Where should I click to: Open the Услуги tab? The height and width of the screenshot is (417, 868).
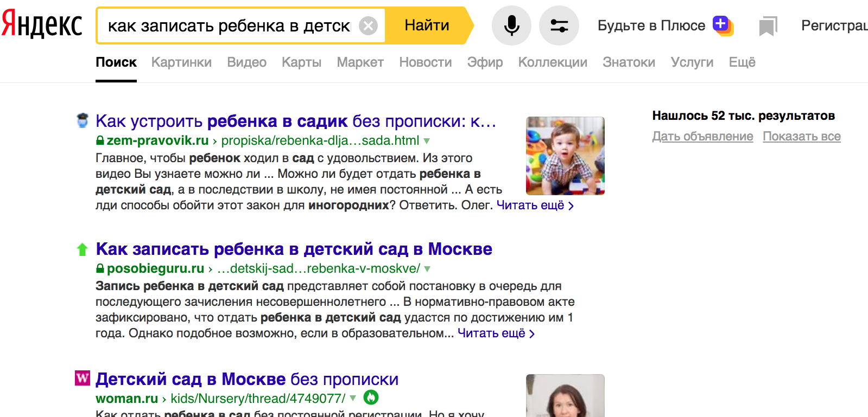(x=692, y=62)
